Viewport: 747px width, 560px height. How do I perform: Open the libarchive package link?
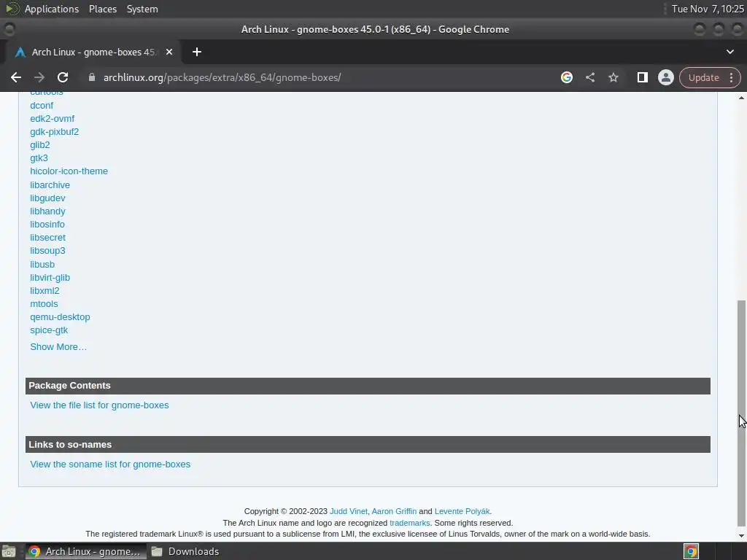click(x=50, y=184)
